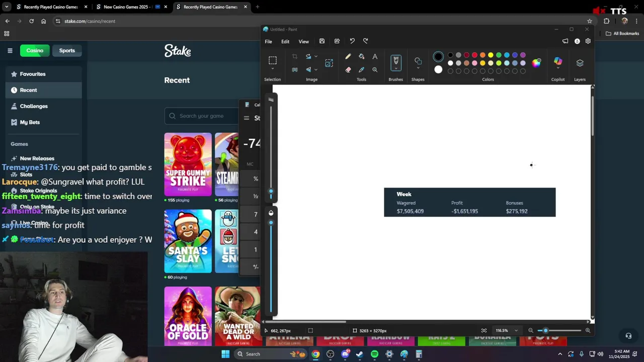Open All Bookmarks folder in Chrome
The height and width of the screenshot is (362, 644).
622,34
